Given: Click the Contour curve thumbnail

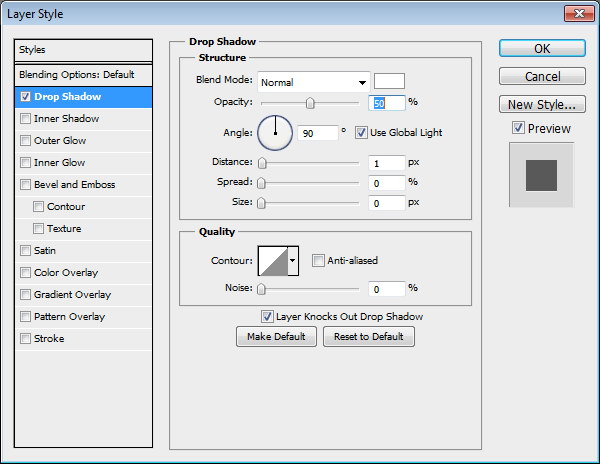Looking at the screenshot, I should 272,261.
